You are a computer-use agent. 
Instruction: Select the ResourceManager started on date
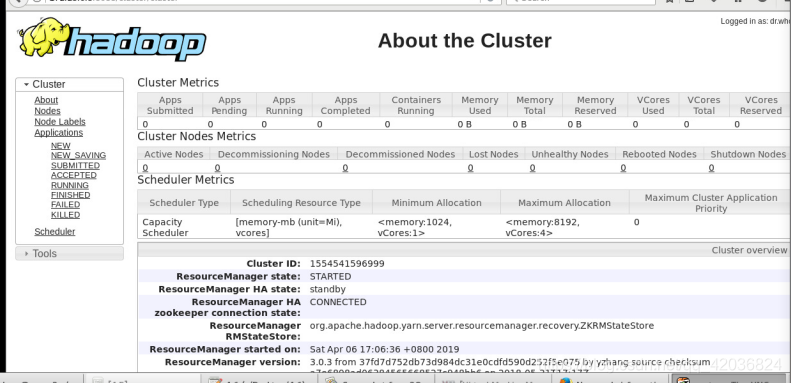384,349
